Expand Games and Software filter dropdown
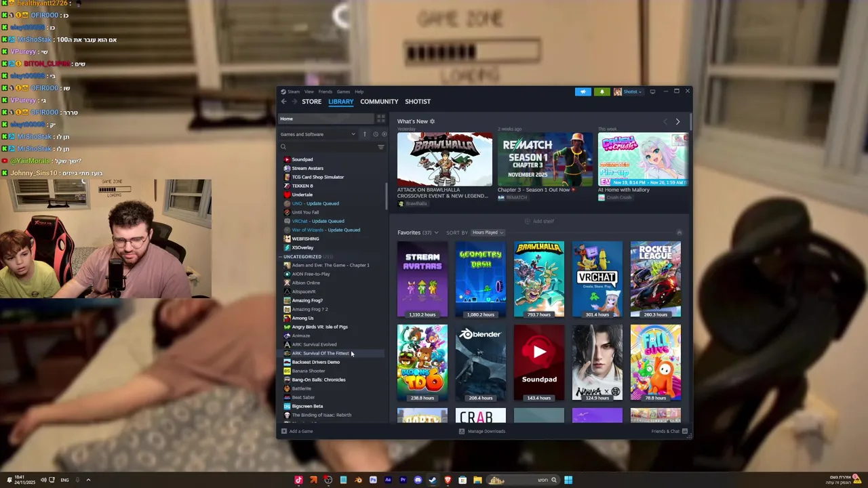 (318, 134)
